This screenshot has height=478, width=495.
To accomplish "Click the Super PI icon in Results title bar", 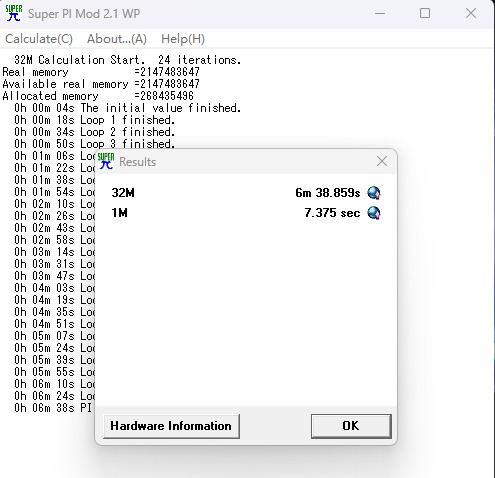I will point(106,161).
